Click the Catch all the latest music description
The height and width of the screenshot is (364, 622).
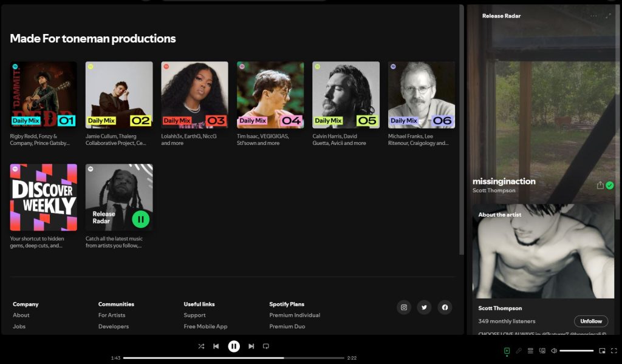click(114, 242)
